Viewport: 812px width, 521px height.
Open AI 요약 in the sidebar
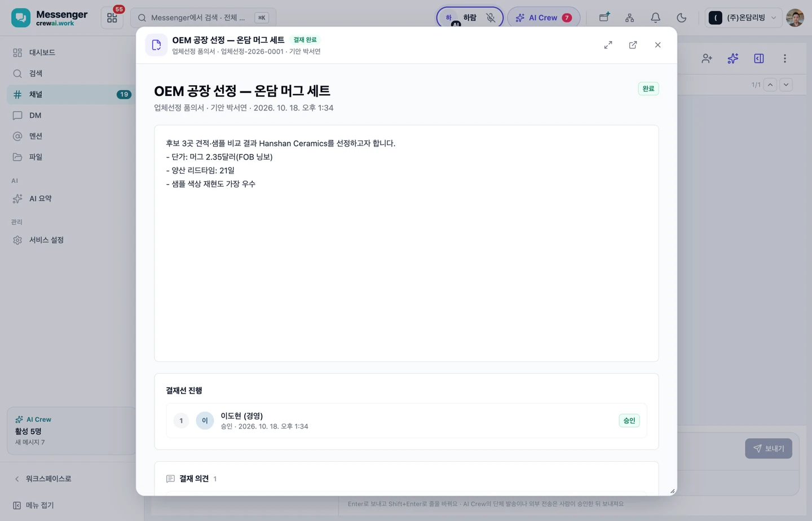[70, 198]
